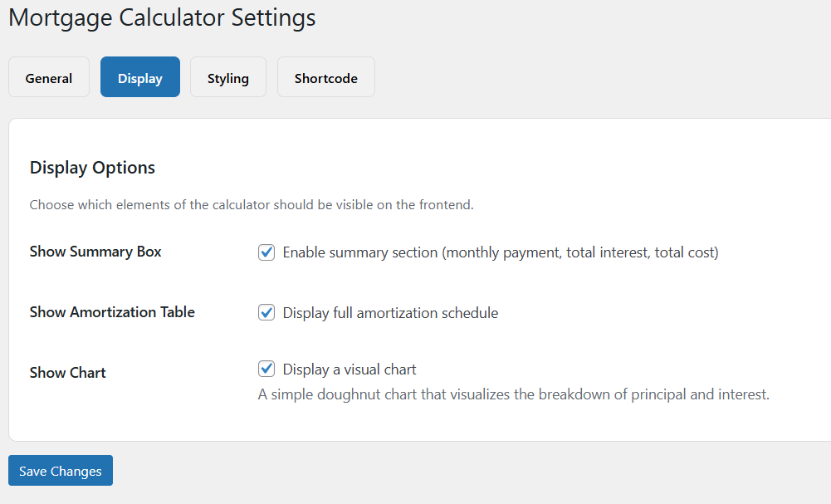This screenshot has width=831, height=504.
Task: Uncheck the Show Summary Box checkbox
Action: 266,252
